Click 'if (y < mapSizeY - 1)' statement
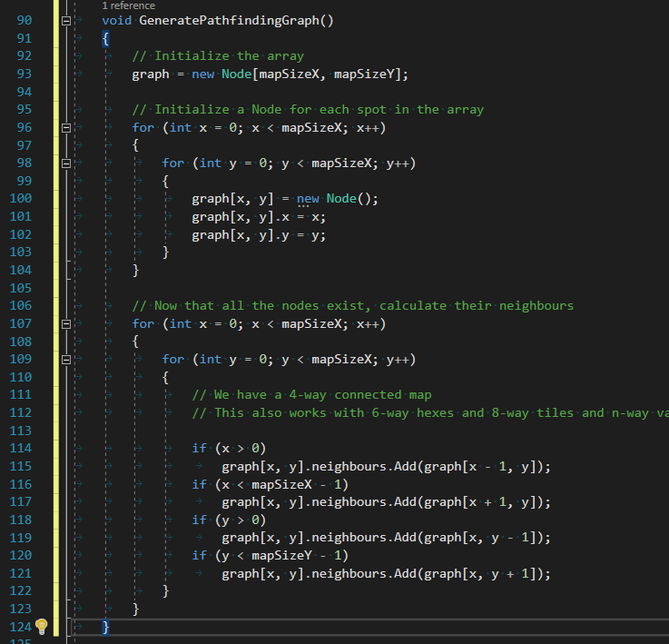This screenshot has height=644, width=669. click(271, 556)
